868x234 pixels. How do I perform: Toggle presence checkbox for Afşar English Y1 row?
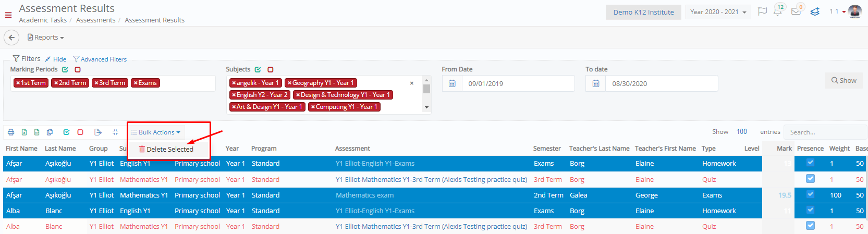(810, 163)
